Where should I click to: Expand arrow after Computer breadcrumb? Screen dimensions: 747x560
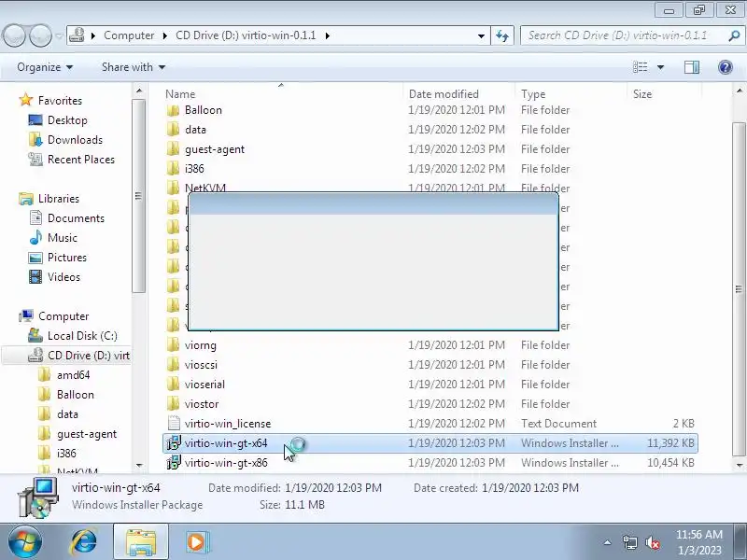click(165, 35)
